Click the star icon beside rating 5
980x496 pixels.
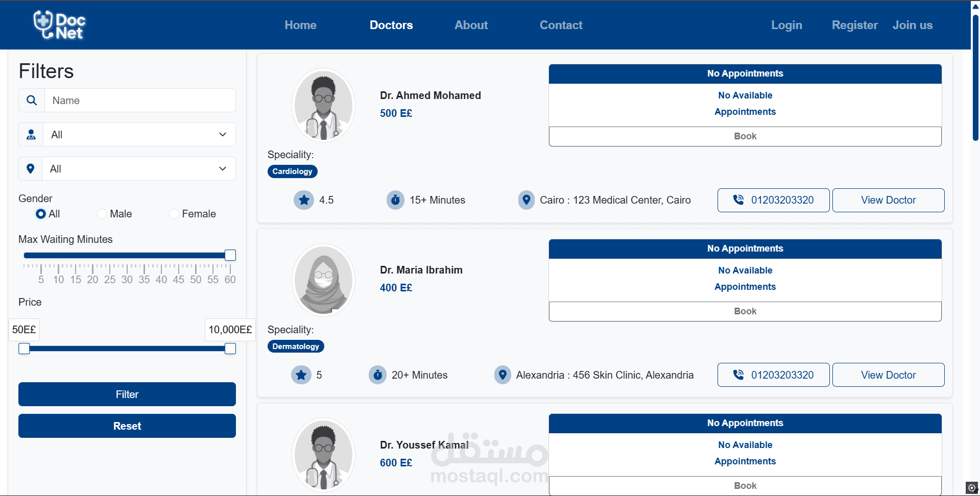[301, 375]
